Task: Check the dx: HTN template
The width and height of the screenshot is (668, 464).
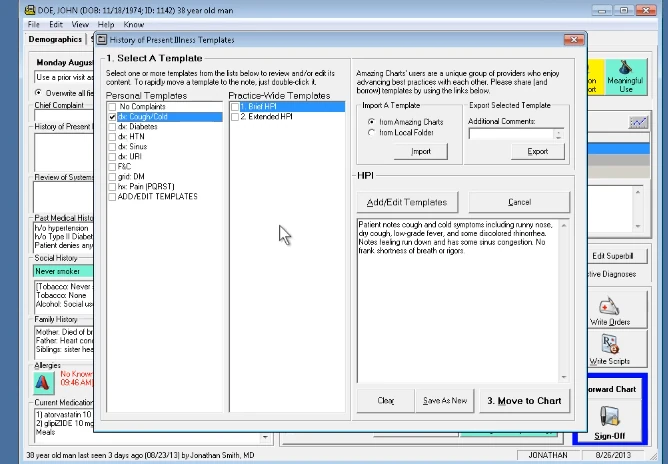Action: (x=112, y=137)
